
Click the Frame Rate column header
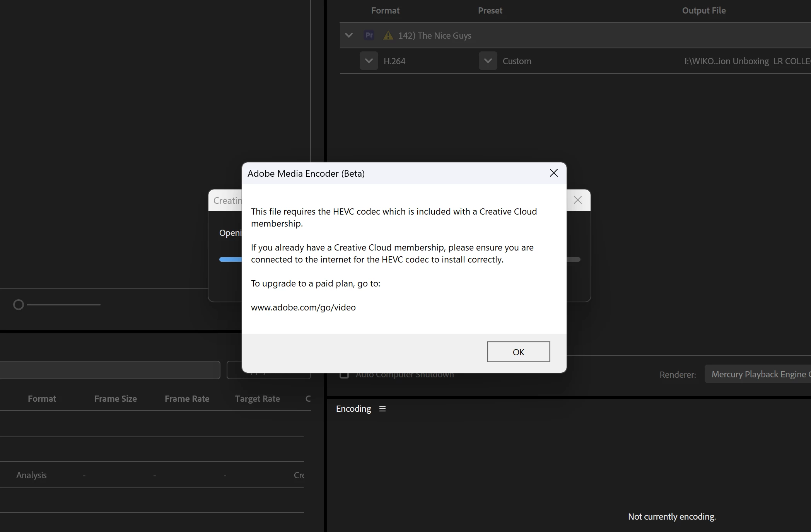[x=187, y=399]
